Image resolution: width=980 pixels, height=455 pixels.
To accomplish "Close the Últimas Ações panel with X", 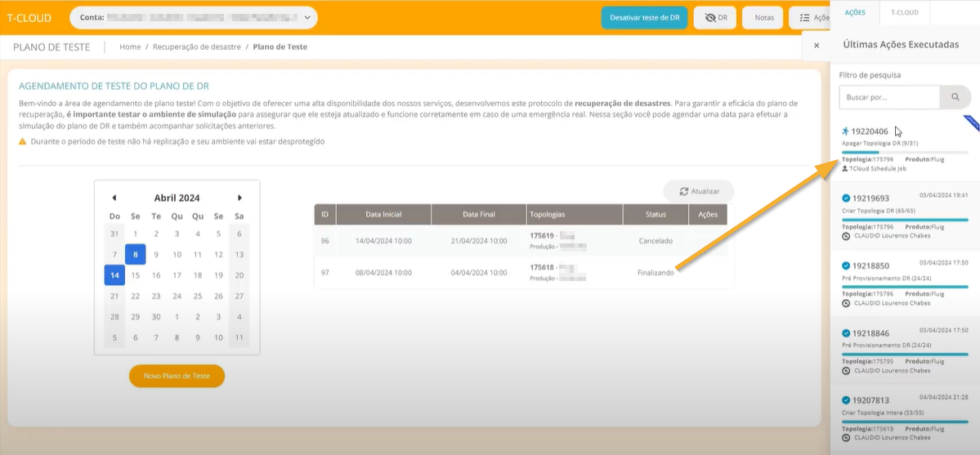I will [x=817, y=46].
